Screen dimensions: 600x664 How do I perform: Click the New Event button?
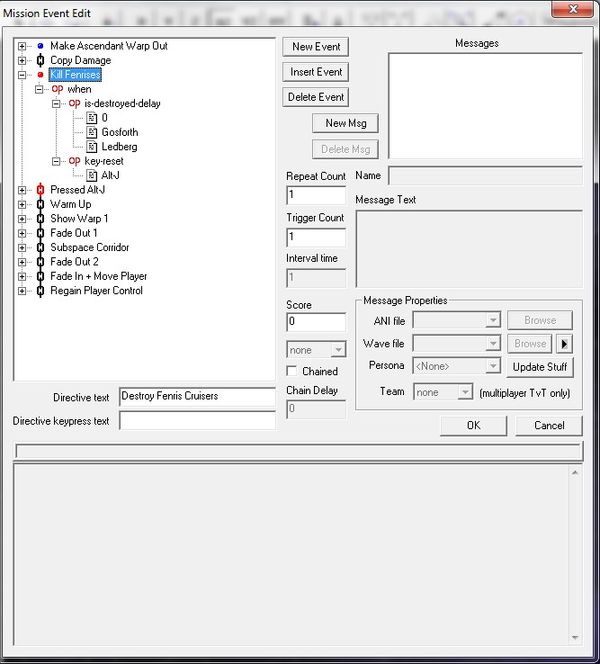pyautogui.click(x=316, y=47)
